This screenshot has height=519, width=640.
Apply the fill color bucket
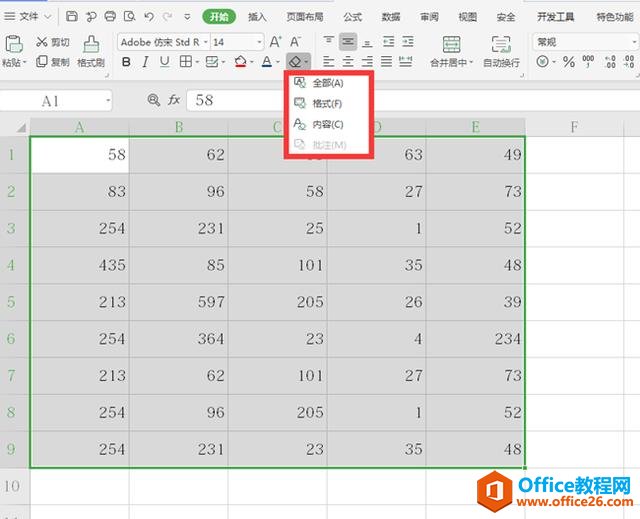(x=240, y=62)
